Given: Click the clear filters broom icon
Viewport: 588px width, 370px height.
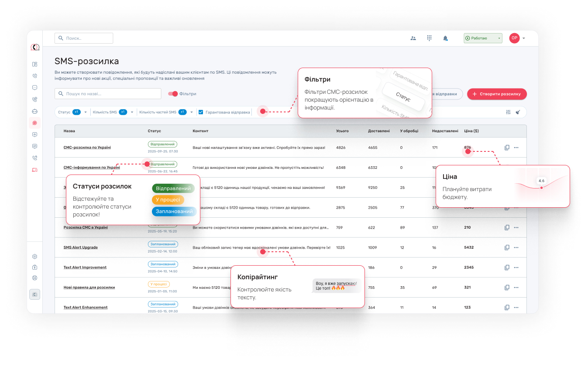Looking at the screenshot, I should [x=518, y=112].
